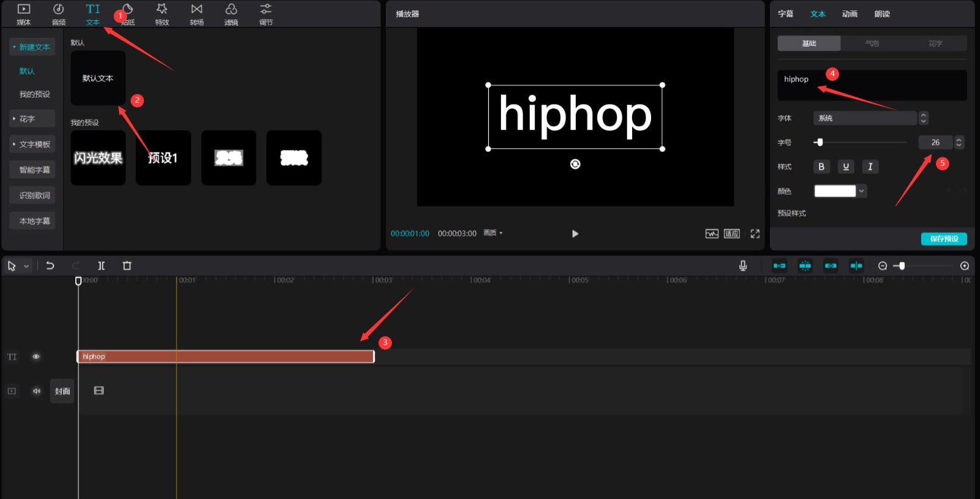
Task: Click the text track TI icon
Action: pyautogui.click(x=12, y=356)
